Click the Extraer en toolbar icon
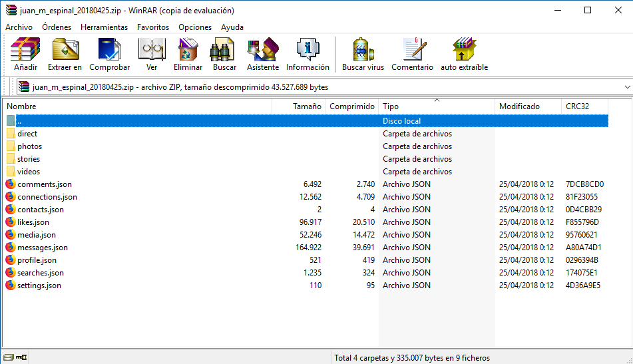This screenshot has width=633, height=364. (x=65, y=54)
